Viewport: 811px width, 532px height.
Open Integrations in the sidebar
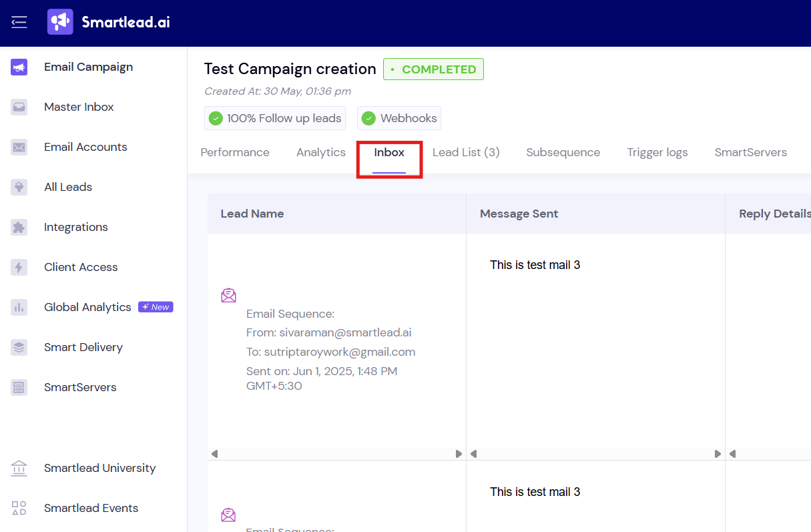(x=76, y=227)
